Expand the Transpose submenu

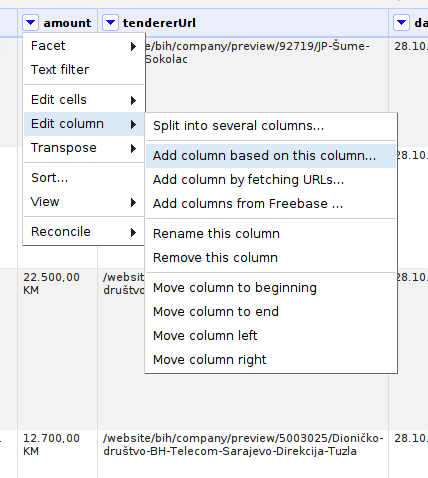click(84, 148)
